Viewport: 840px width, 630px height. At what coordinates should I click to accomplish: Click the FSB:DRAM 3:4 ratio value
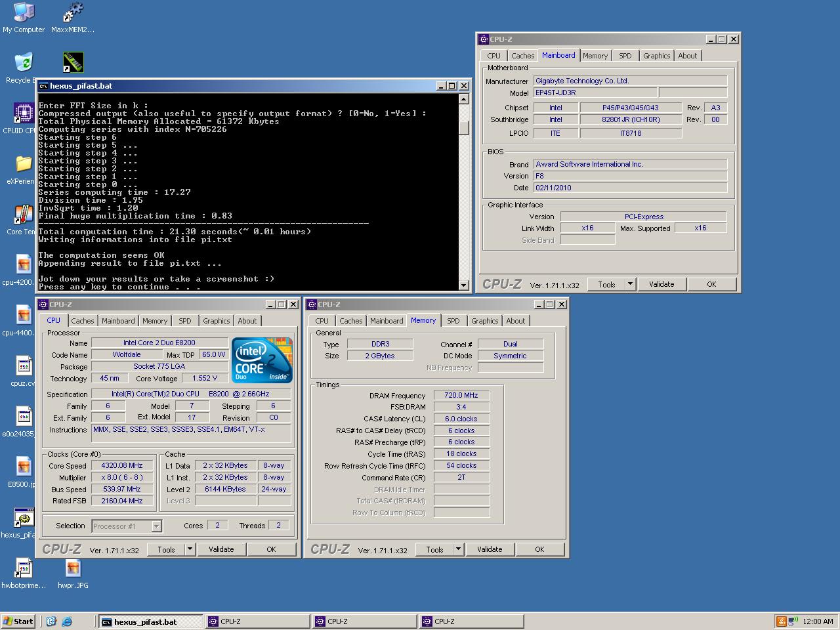[x=461, y=407]
